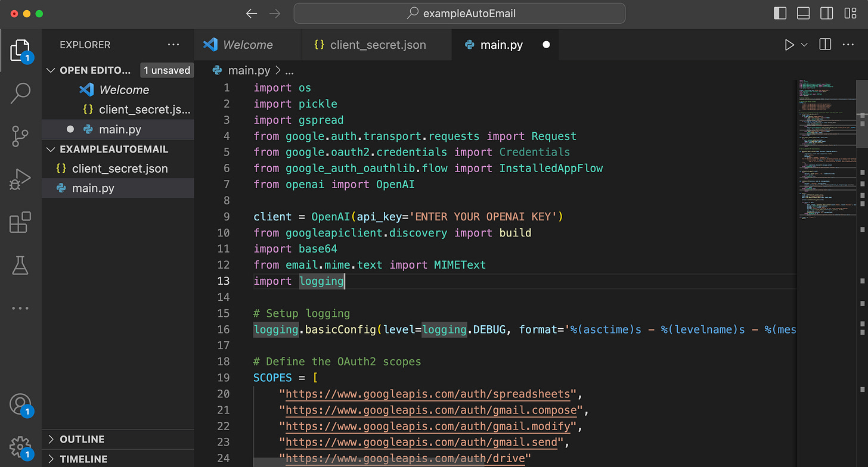The height and width of the screenshot is (467, 868).
Task: Click the unsaved dot on main.py tab
Action: click(x=546, y=45)
